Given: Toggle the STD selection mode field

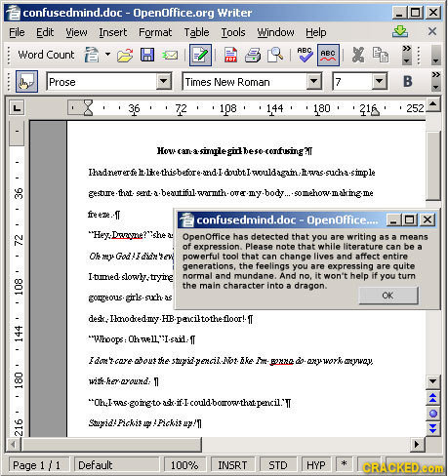Looking at the screenshot, I should (x=278, y=465).
